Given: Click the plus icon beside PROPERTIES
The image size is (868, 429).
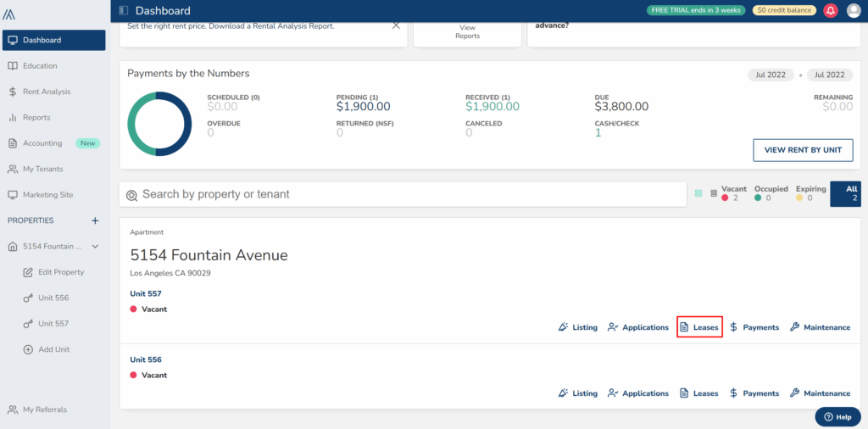Looking at the screenshot, I should click(95, 220).
